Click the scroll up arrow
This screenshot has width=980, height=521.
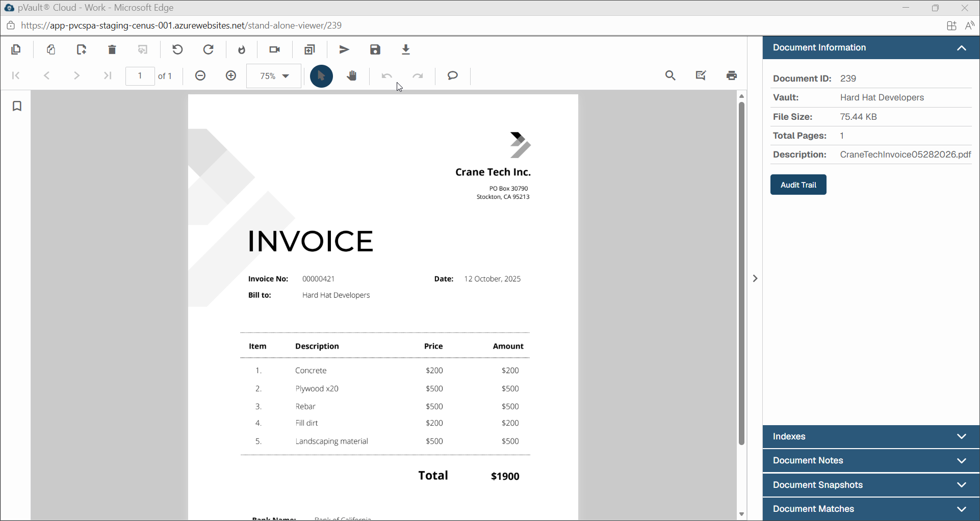point(741,96)
